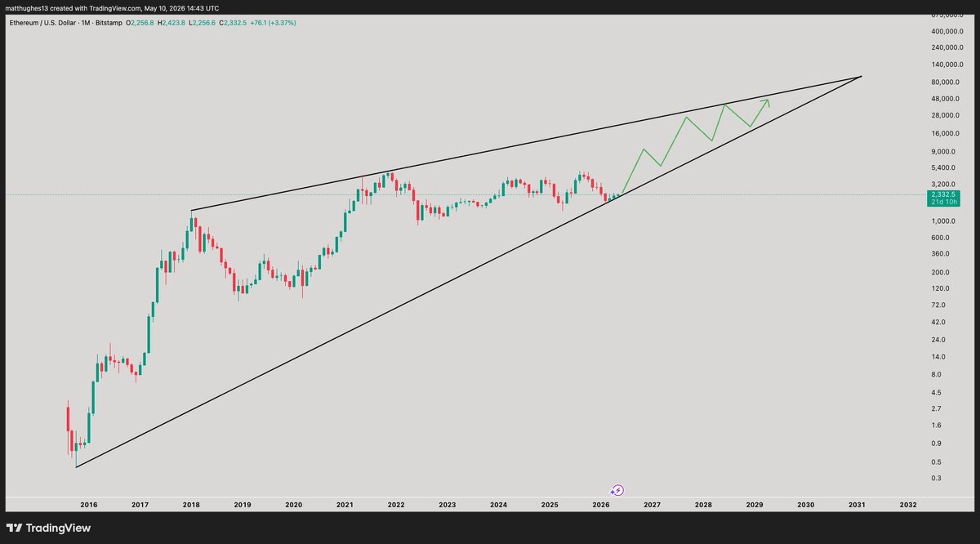The image size is (980, 544).
Task: Click the 2026 label on time axis
Action: [x=601, y=506]
